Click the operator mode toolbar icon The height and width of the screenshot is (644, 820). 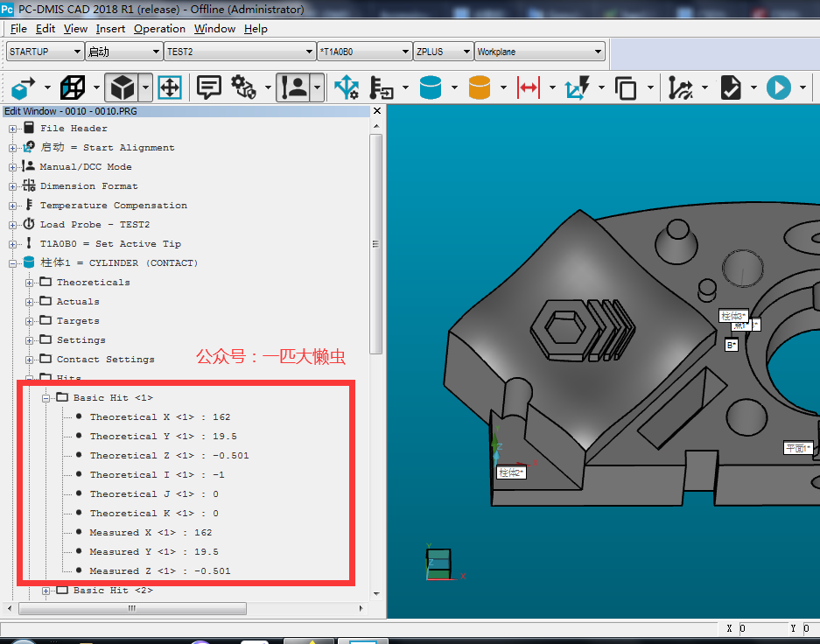pyautogui.click(x=293, y=87)
